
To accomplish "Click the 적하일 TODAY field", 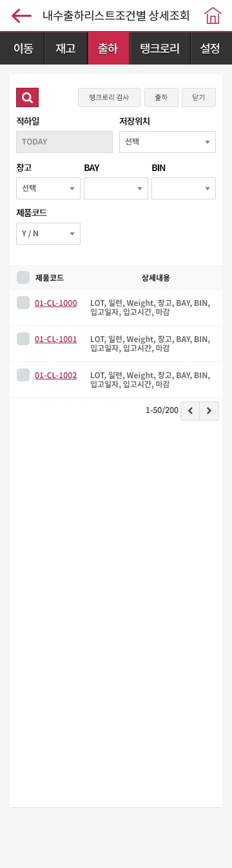I will [x=64, y=142].
